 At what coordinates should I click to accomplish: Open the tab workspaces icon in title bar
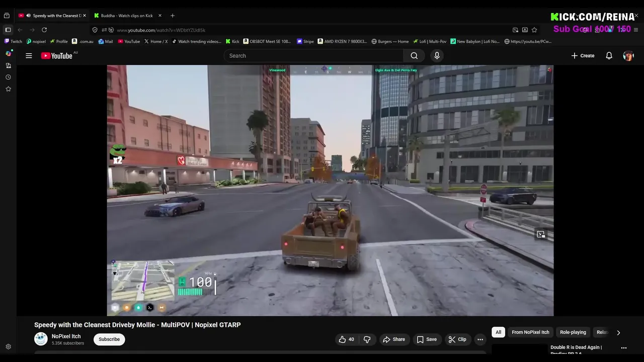coord(7,16)
